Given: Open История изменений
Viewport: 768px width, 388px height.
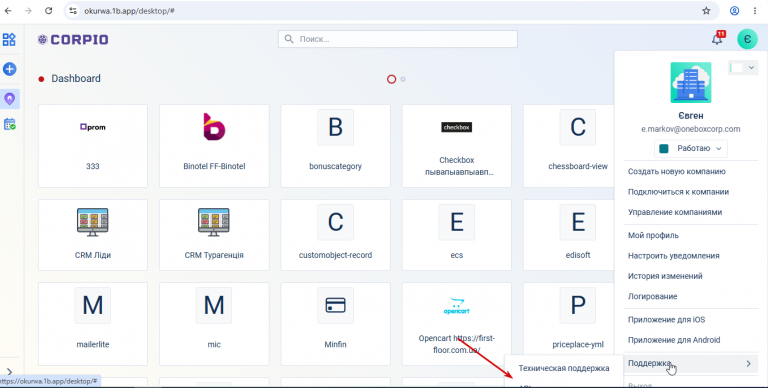Looking at the screenshot, I should click(x=665, y=276).
